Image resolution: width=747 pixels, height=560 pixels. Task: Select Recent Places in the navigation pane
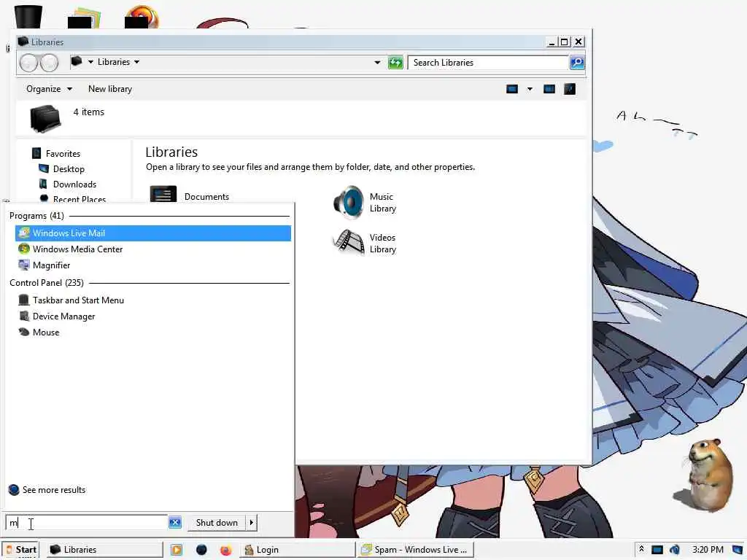click(72, 199)
